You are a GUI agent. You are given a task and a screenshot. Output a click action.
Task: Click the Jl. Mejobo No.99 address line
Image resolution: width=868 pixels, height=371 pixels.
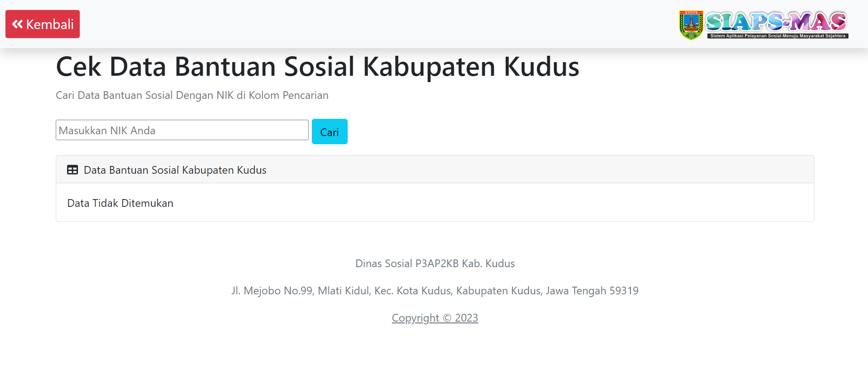click(435, 291)
